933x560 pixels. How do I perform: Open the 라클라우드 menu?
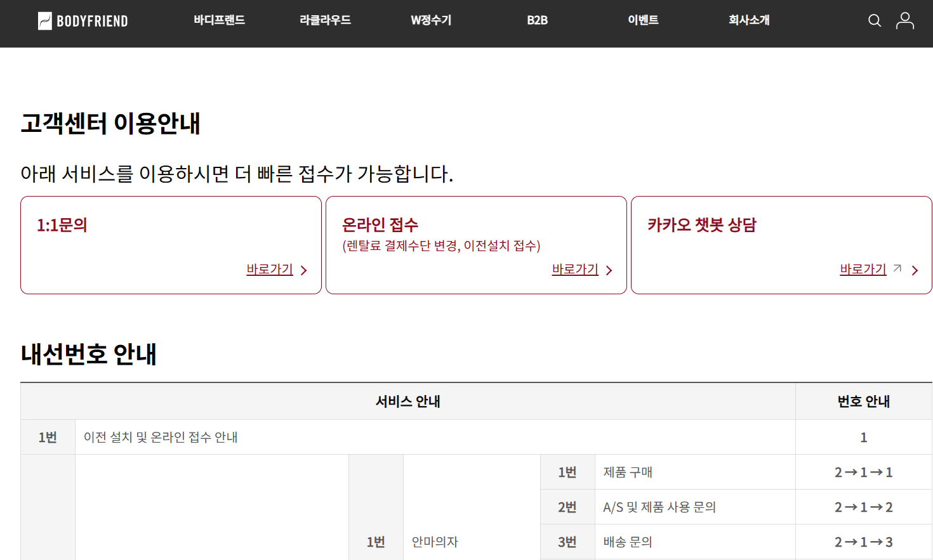(x=325, y=20)
